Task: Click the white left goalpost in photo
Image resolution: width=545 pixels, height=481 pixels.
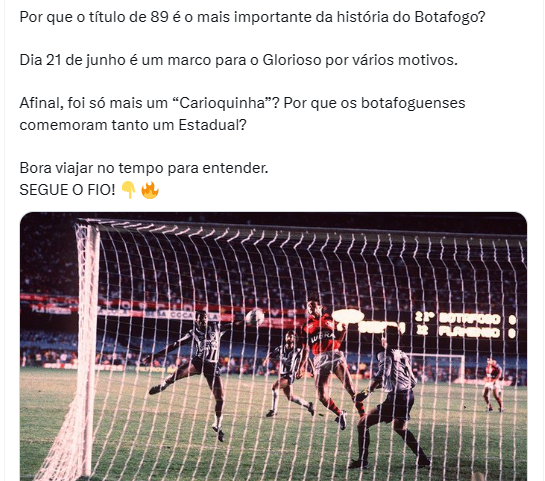Action: pyautogui.click(x=87, y=348)
